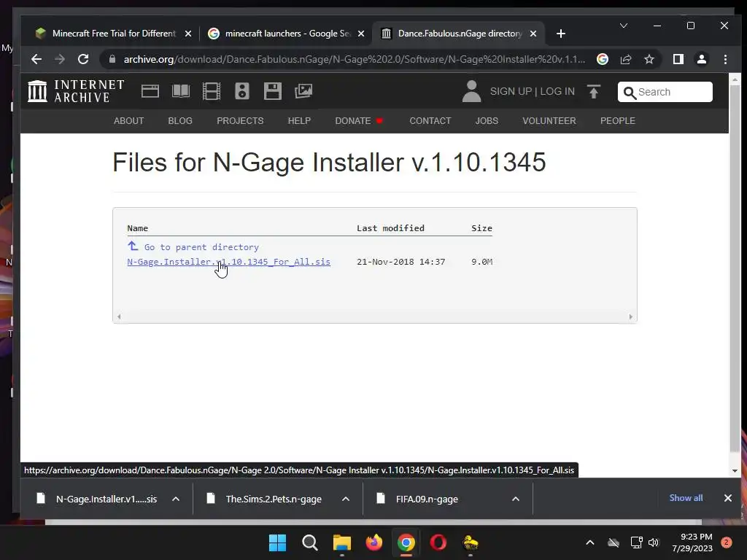
Task: Bookmark this page with the star
Action: 649,59
